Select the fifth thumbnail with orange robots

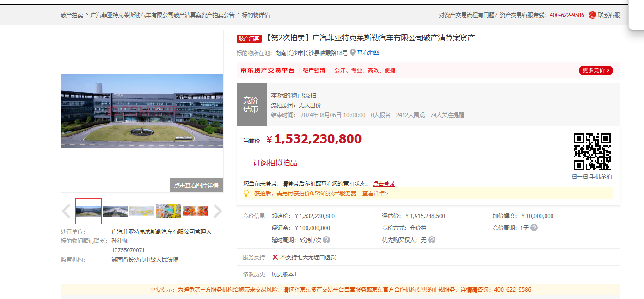click(196, 211)
